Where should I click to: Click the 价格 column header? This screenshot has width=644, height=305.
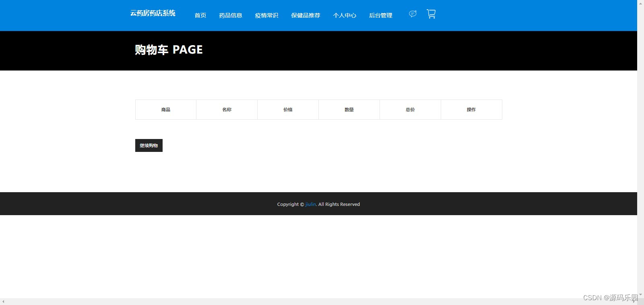coord(288,110)
